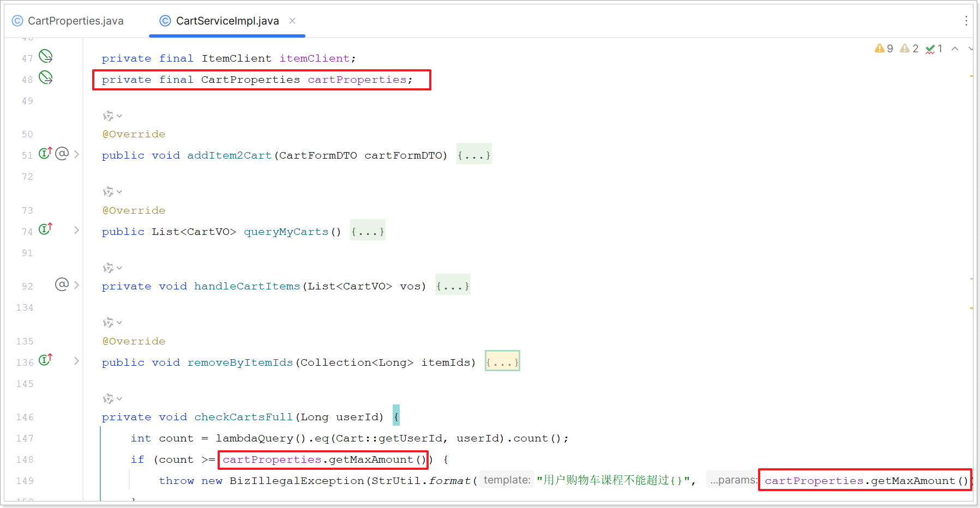Click the @Override annotation on line 50

click(134, 134)
